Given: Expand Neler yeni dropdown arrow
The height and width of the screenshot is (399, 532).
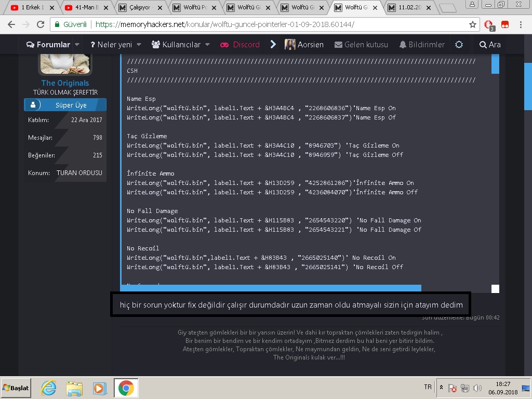Looking at the screenshot, I should [139, 45].
